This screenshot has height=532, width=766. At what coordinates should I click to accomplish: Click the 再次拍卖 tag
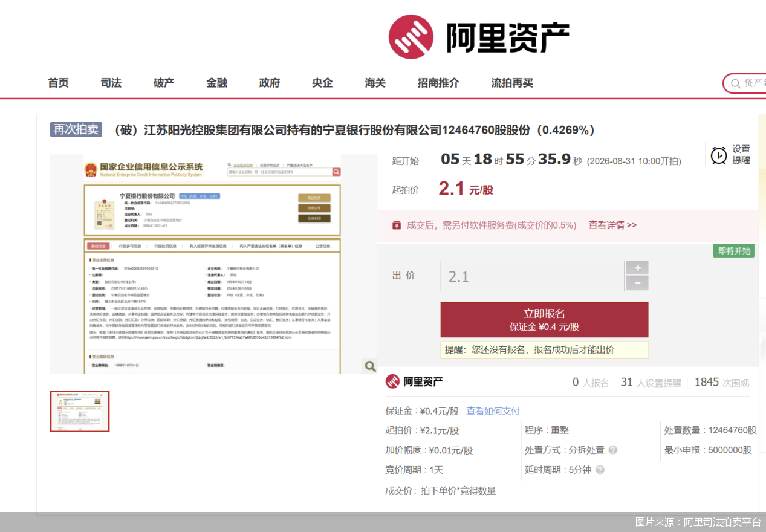point(76,129)
